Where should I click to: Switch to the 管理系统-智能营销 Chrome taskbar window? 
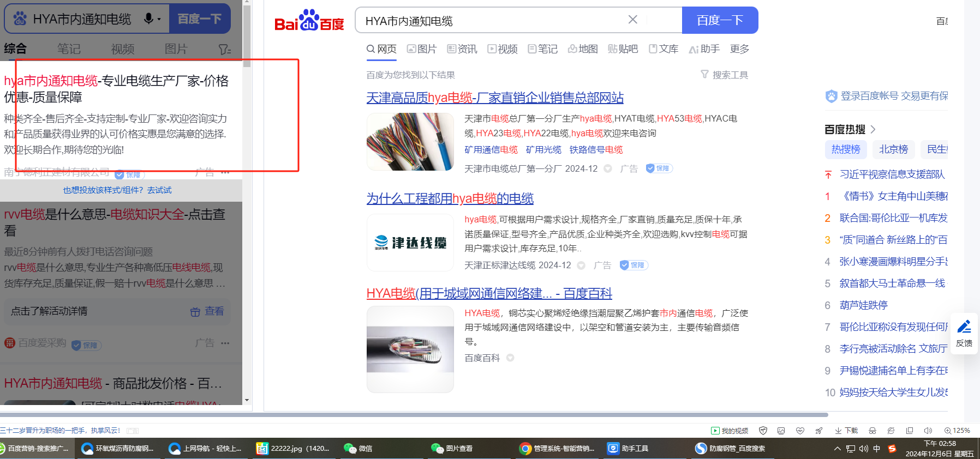557,449
